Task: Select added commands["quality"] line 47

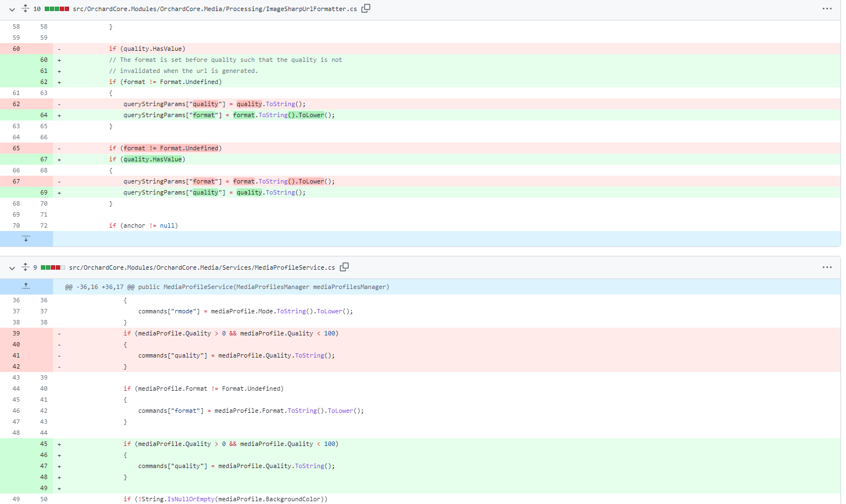Action: (x=237, y=466)
